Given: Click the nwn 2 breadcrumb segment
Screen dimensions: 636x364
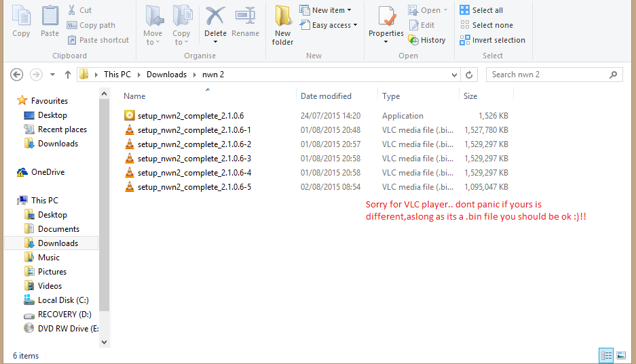Looking at the screenshot, I should [213, 75].
